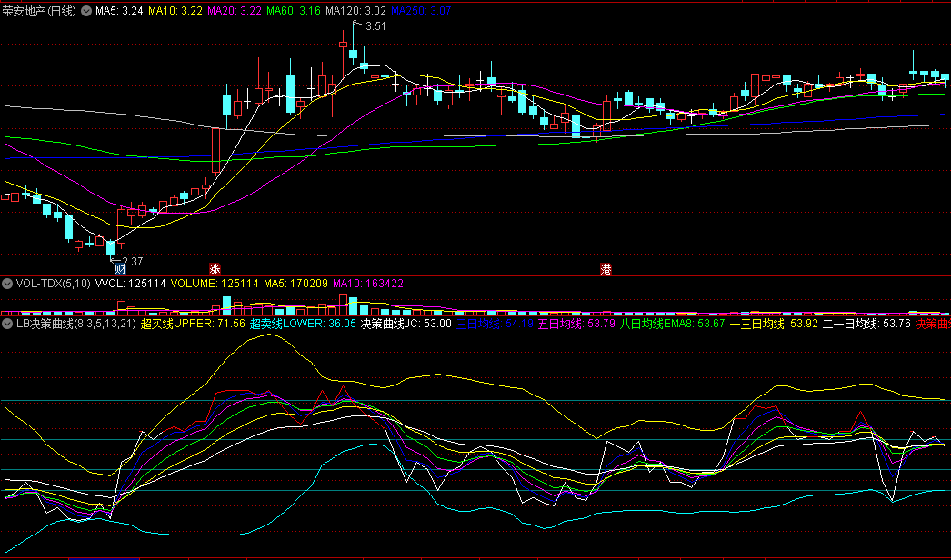This screenshot has height=560, width=951.
Task: Click the VVOL: 125114 value
Action: 130,284
